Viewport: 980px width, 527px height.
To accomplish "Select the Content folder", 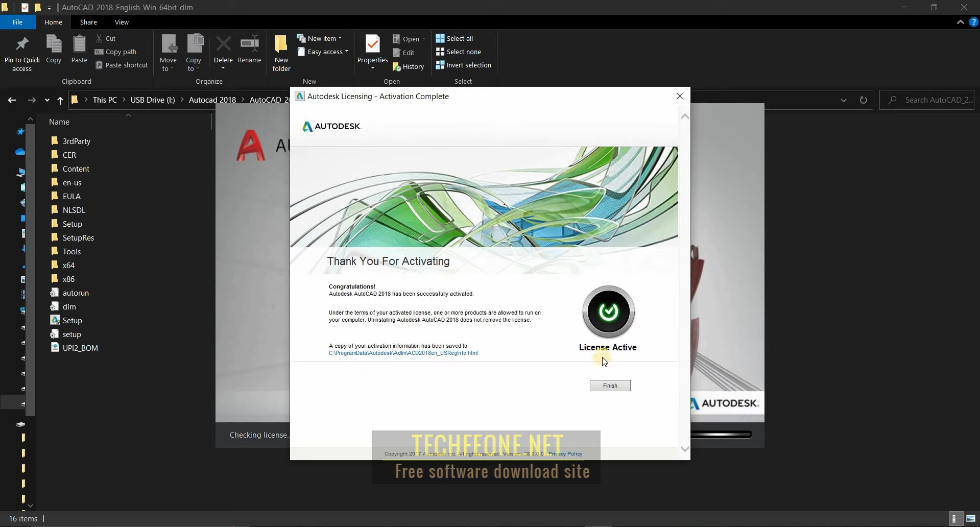I will coord(70,169).
